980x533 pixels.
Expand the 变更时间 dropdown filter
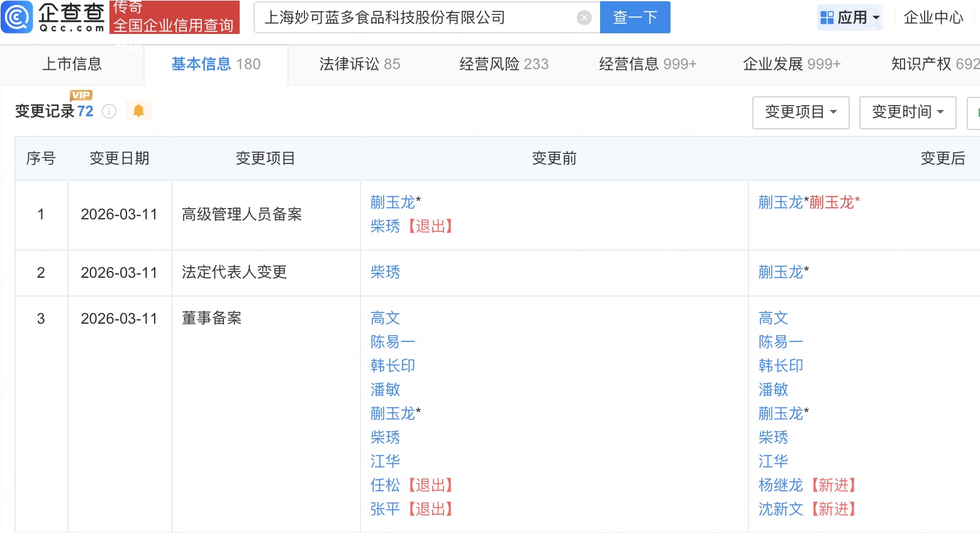click(x=907, y=113)
